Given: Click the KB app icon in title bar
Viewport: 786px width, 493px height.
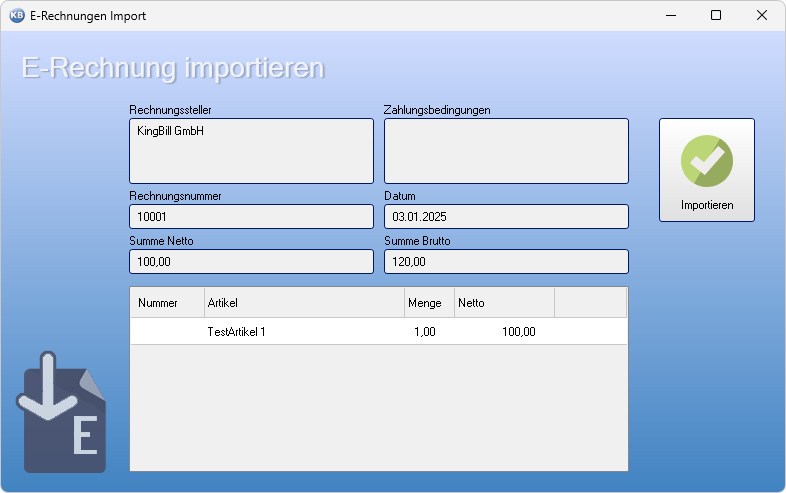Looking at the screenshot, I should (17, 16).
